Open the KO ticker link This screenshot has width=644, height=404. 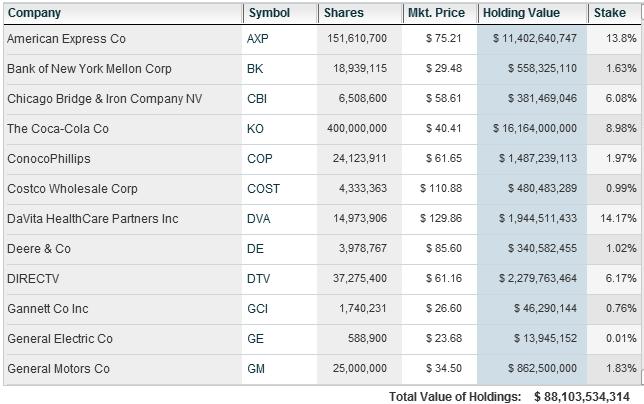point(255,129)
